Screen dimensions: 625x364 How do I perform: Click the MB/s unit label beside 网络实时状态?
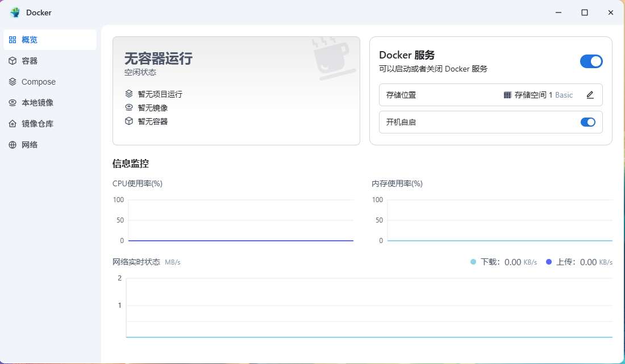(x=172, y=262)
